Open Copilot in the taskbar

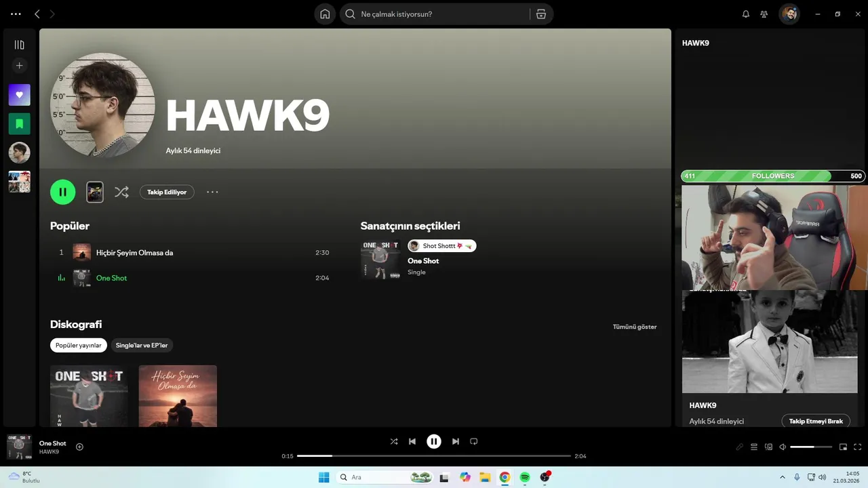coord(465,477)
